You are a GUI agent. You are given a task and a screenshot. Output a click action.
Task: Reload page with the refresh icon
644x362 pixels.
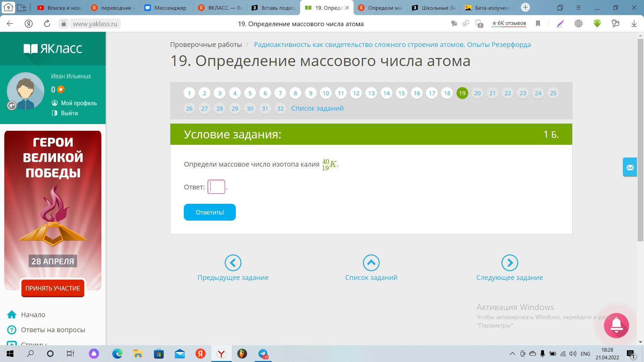pos(47,23)
